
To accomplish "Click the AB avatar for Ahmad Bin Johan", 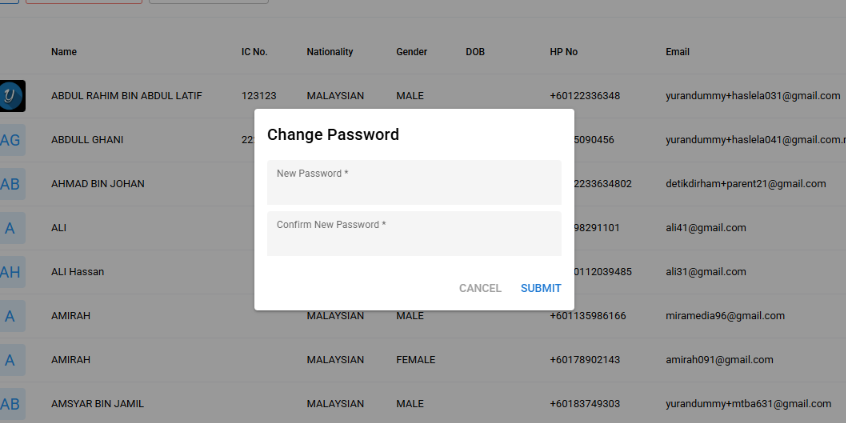I will 11,184.
